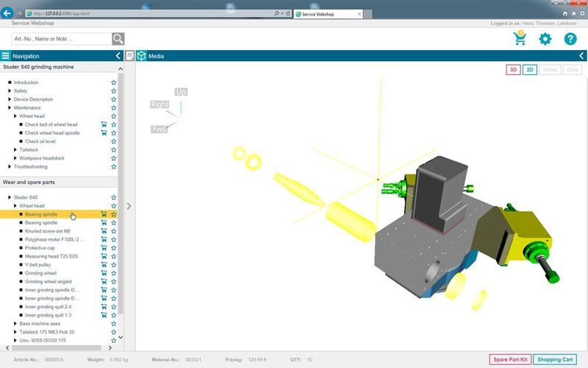Add Inner grinding quill 2-4 to cart
This screenshot has height=368, width=588.
(x=104, y=307)
